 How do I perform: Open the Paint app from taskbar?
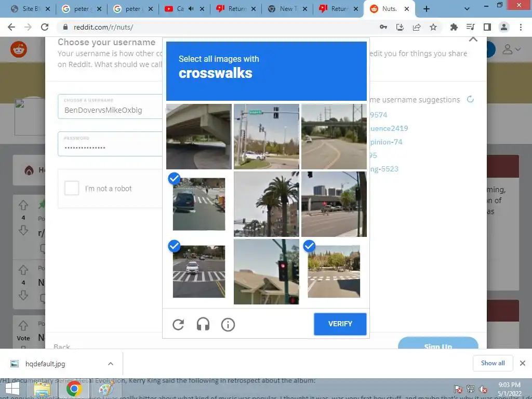(x=105, y=389)
